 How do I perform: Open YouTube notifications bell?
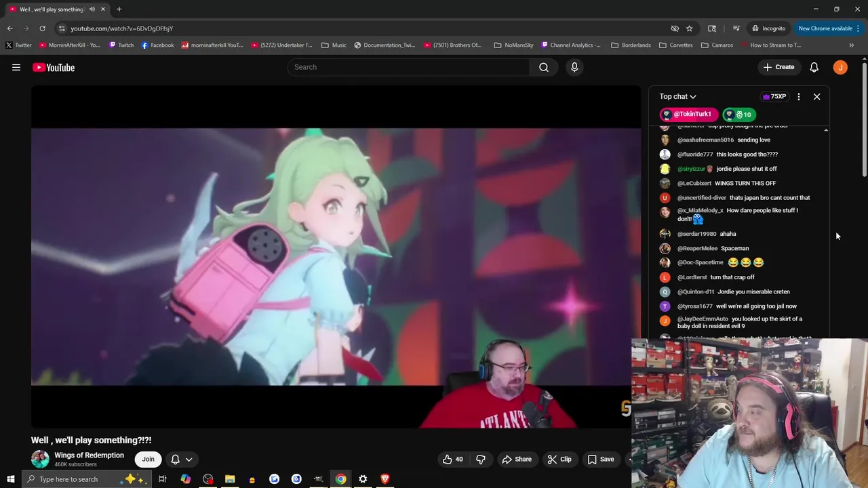[814, 67]
